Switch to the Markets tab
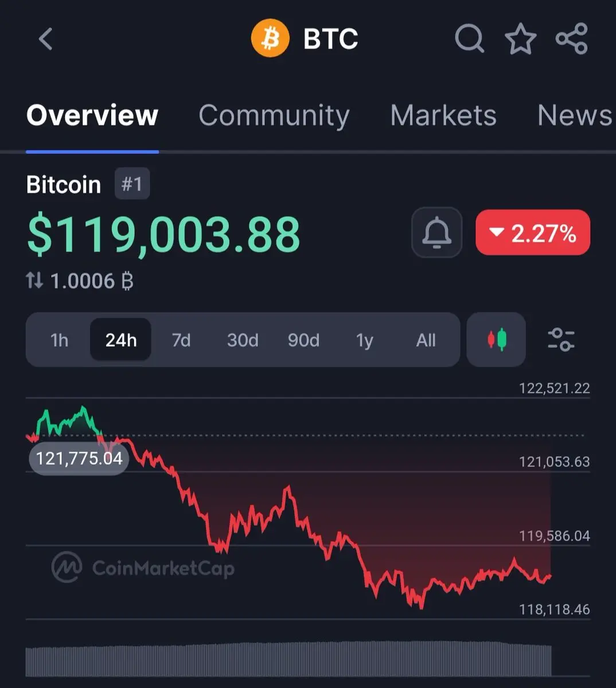This screenshot has width=616, height=688. point(443,115)
